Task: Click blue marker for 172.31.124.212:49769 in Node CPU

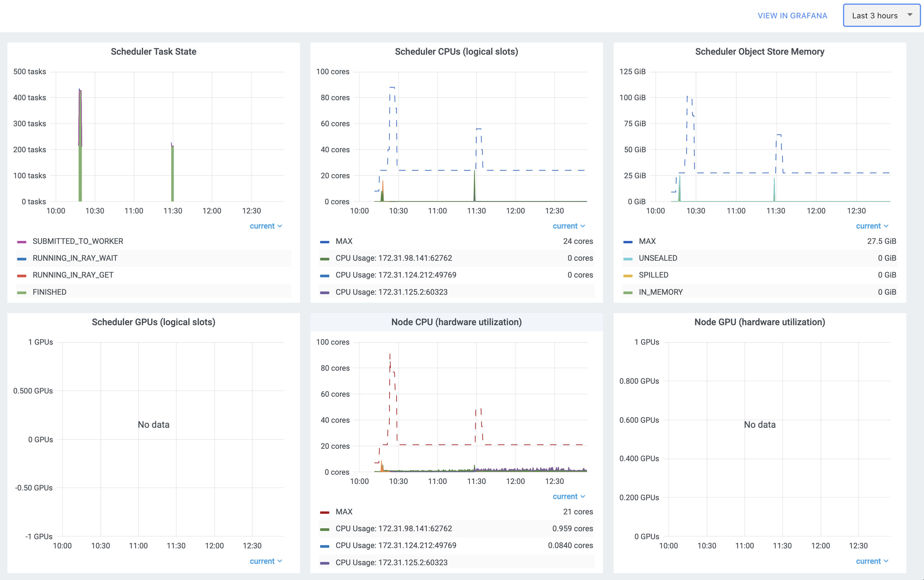Action: [x=325, y=546]
